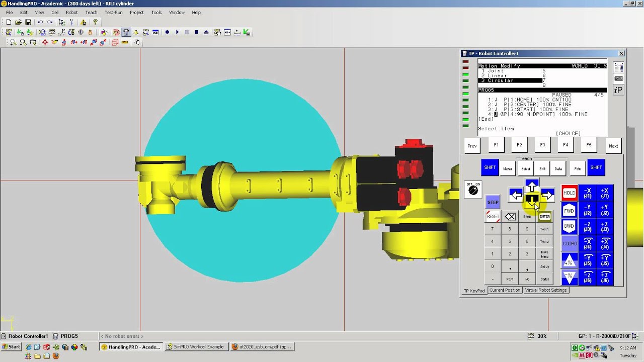
Task: Open the Cell menu
Action: (55, 13)
